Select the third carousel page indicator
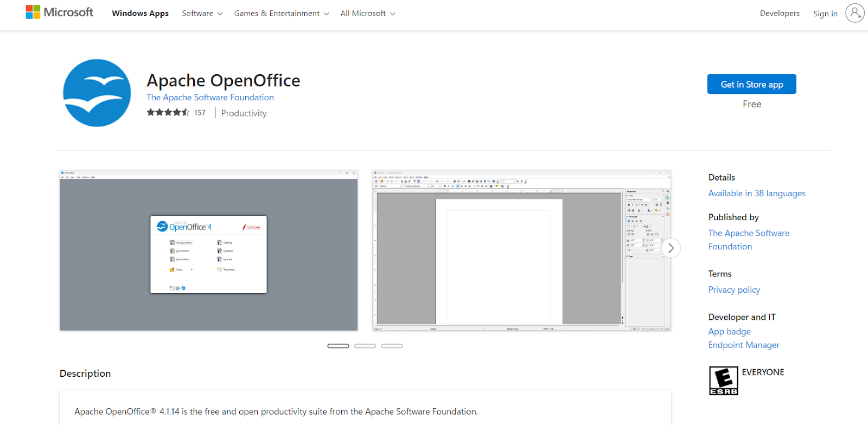Viewport: 868px width, 425px height. coord(392,346)
